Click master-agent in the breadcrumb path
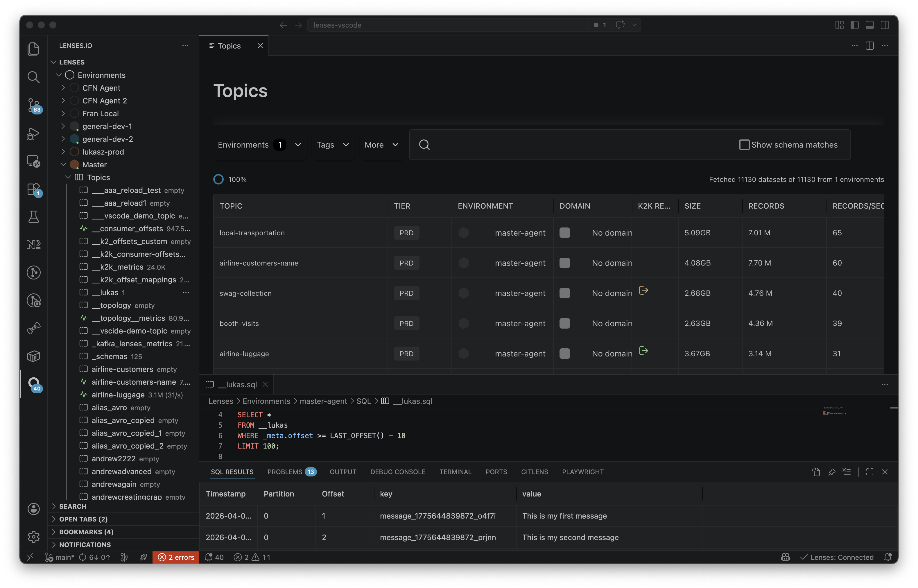Screen dimensions: 918x588 click(323, 401)
